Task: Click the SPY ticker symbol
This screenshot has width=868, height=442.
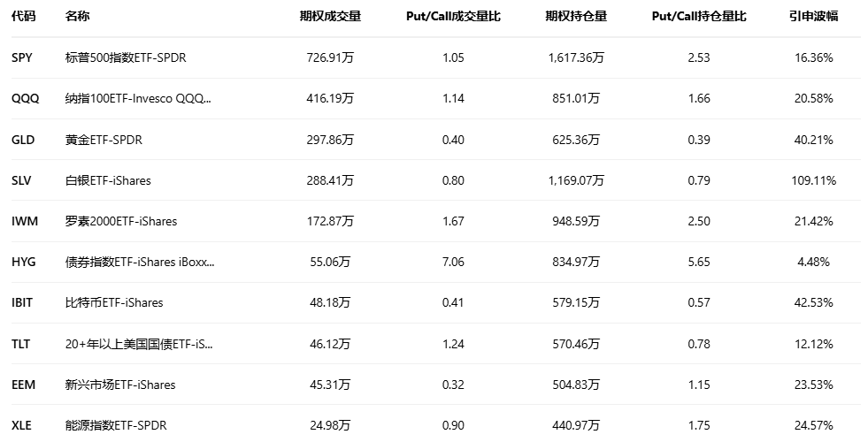Action: point(21,58)
